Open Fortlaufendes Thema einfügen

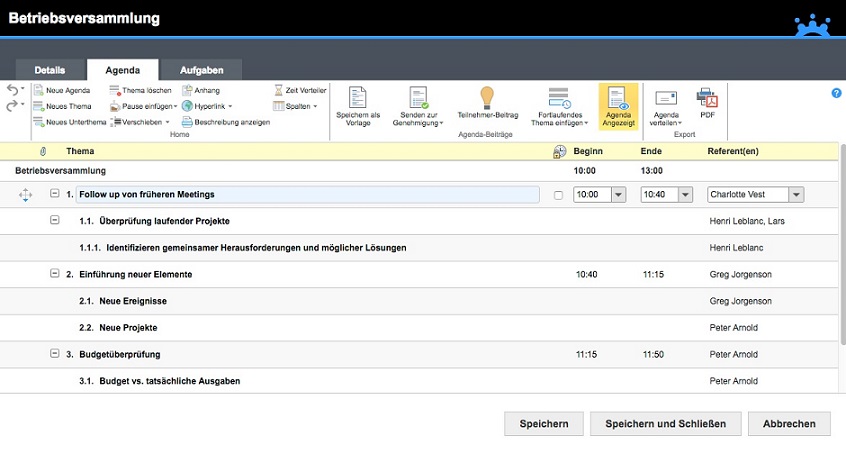(560, 106)
